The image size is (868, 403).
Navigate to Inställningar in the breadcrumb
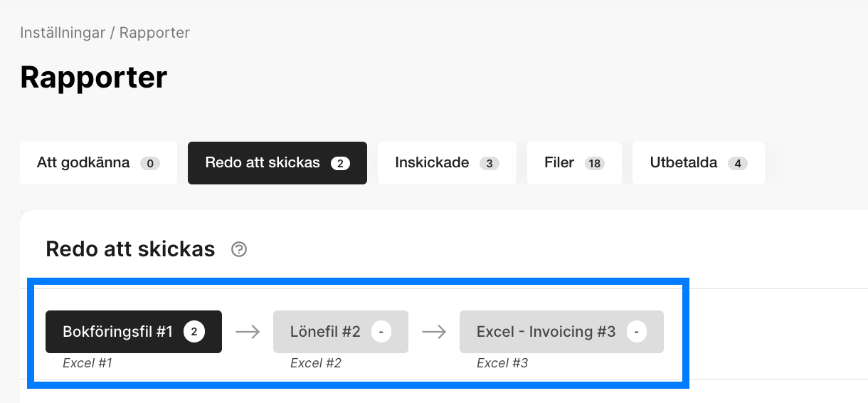(62, 33)
